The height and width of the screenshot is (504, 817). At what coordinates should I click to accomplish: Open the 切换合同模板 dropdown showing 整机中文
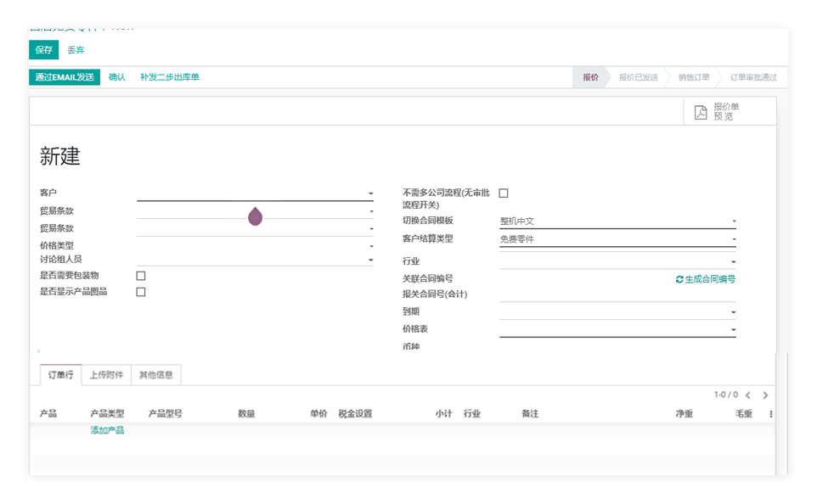tap(734, 222)
